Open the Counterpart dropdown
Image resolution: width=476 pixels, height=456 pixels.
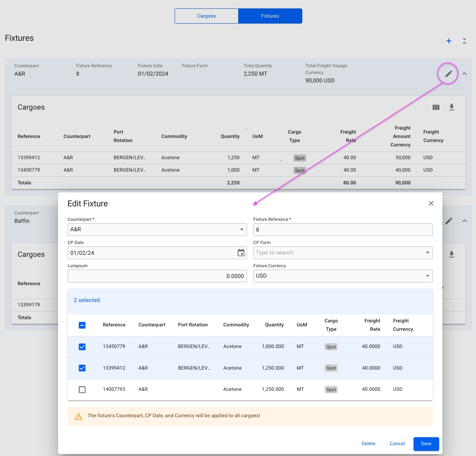[241, 230]
